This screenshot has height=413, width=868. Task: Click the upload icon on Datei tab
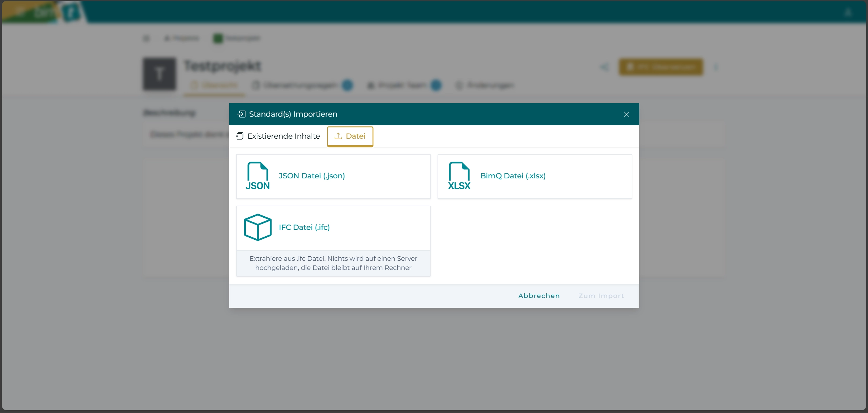(x=338, y=136)
